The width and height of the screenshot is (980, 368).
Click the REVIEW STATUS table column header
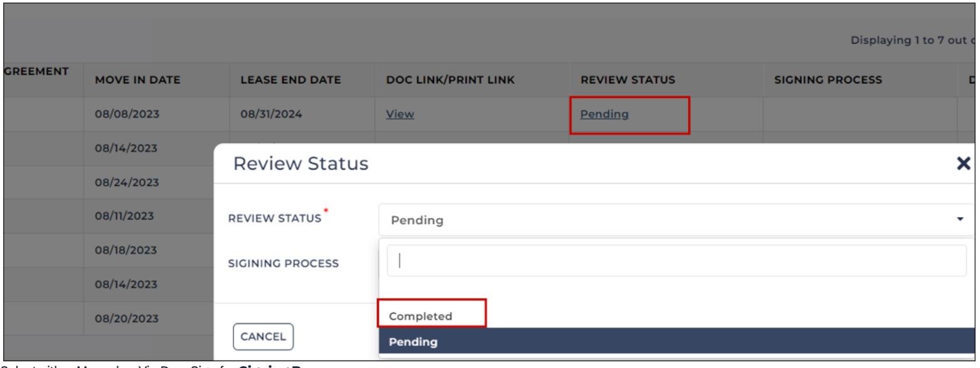pyautogui.click(x=627, y=80)
